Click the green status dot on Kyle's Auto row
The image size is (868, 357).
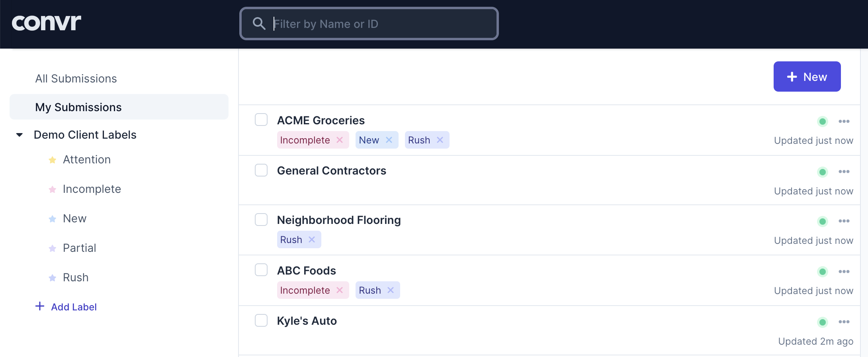coord(823,322)
